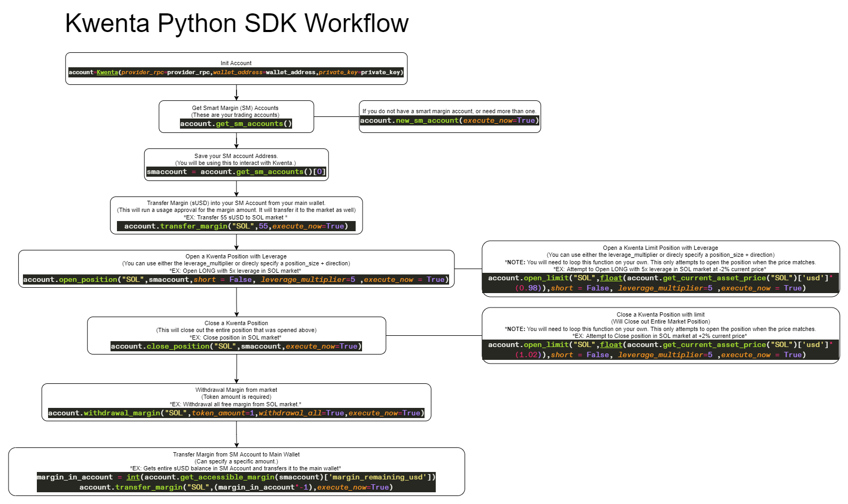Select the open_limit code ending with (1.02)
This screenshot has height=504, width=848.
click(661, 350)
